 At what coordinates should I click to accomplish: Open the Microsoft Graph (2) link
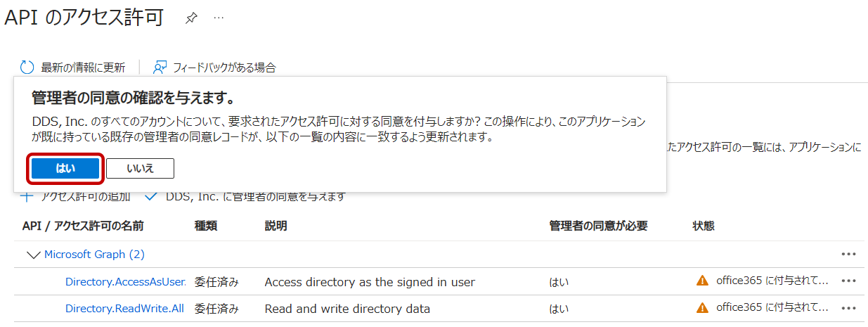click(94, 255)
